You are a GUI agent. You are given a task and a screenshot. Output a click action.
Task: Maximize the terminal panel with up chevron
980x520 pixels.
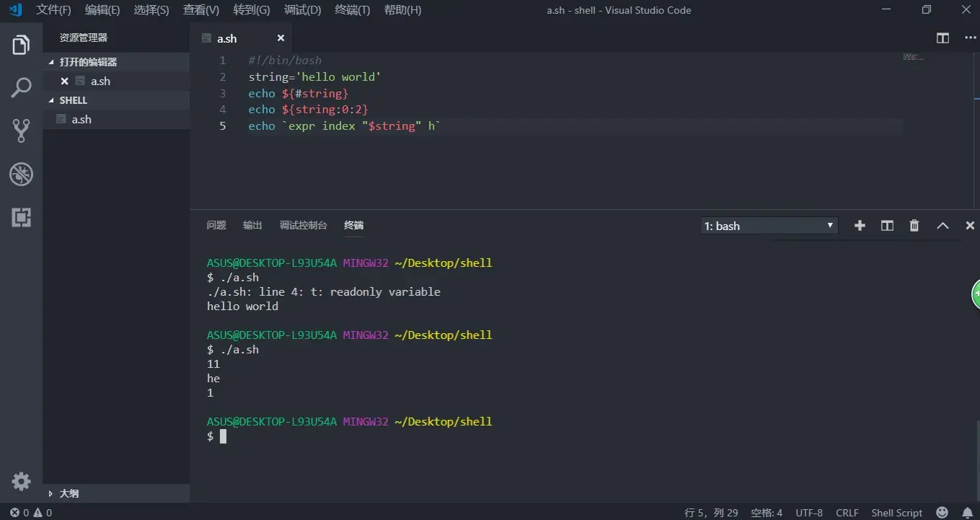(x=943, y=226)
